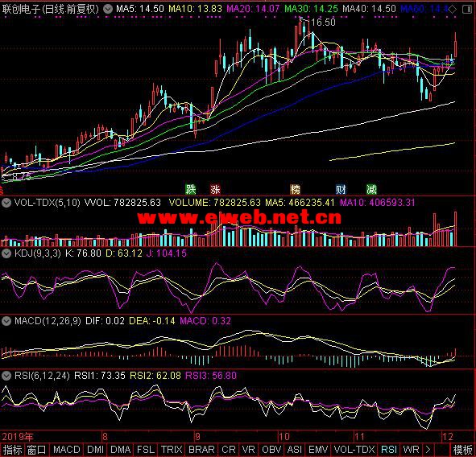Click the RSI1: 73.35 value
476x457 pixels.
100,376
